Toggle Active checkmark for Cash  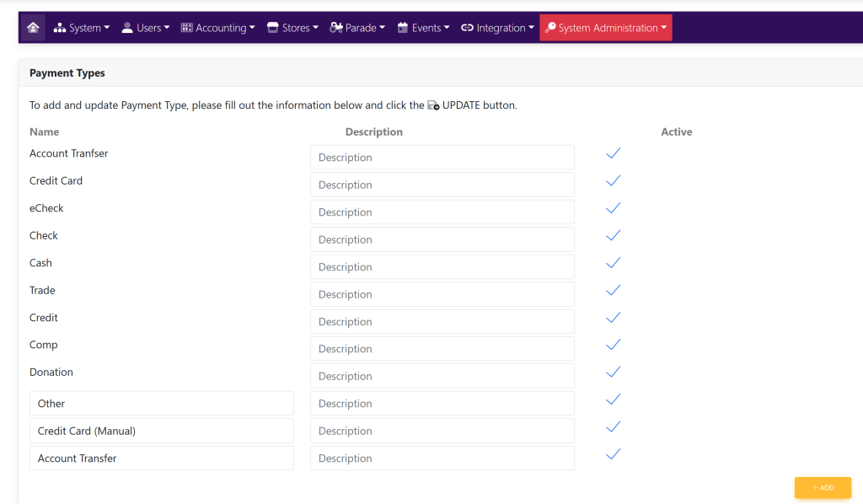click(x=614, y=263)
